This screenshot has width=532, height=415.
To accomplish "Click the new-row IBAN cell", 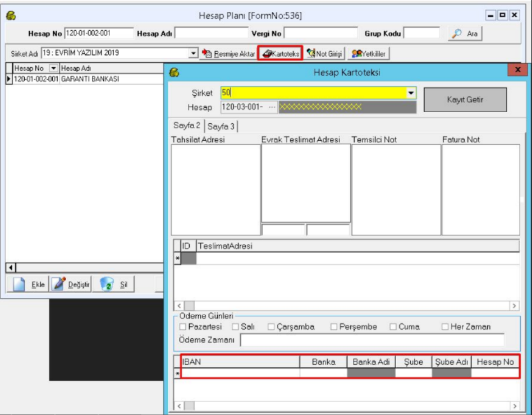I will [x=241, y=374].
